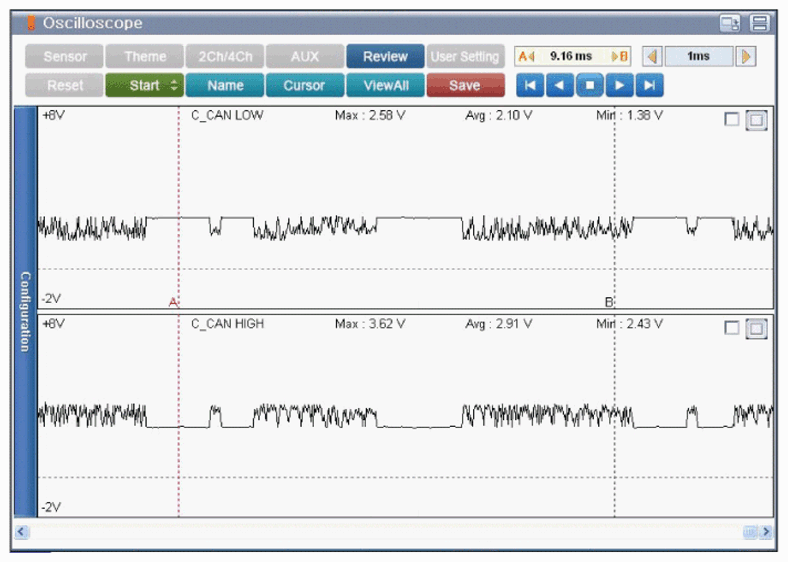Tick the C_CAN HIGH channel checkbox
This screenshot has width=788, height=562.
(732, 328)
